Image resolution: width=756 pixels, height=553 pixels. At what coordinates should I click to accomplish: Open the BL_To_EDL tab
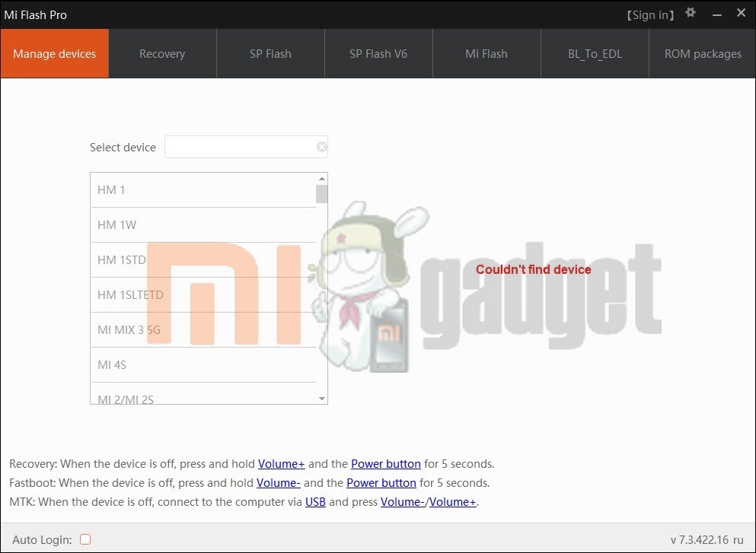[x=595, y=53]
